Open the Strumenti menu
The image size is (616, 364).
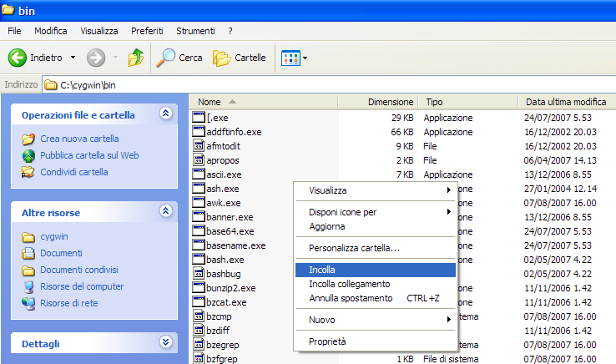195,31
